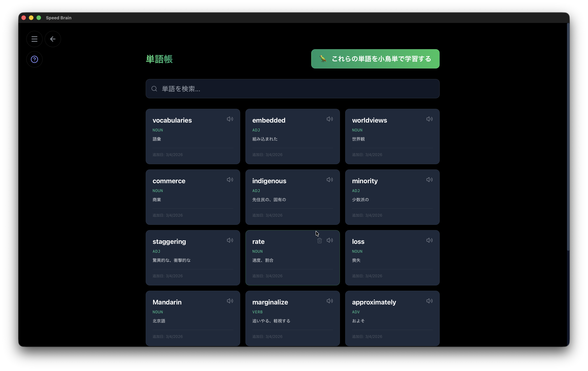The width and height of the screenshot is (588, 371).
Task: Click 'これらの単語を小鳥単で学習する' button
Action: [375, 59]
